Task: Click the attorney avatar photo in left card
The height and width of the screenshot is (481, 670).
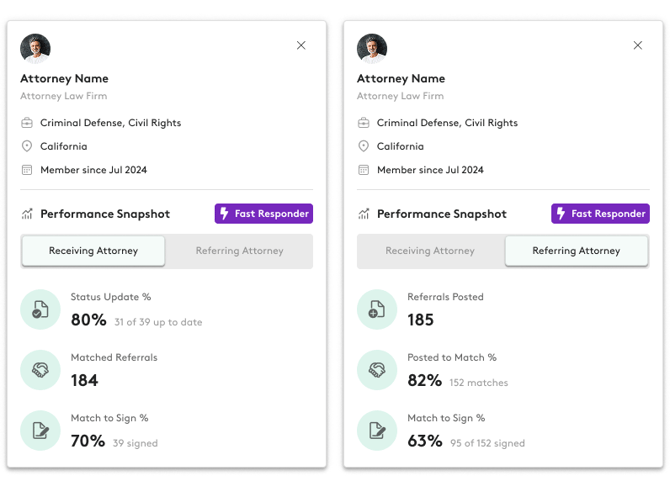Action: 35,48
